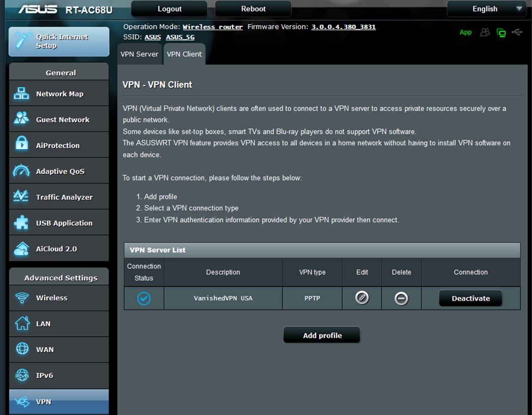The height and width of the screenshot is (415, 532).
Task: Click the ASUS SSID link
Action: click(x=152, y=37)
